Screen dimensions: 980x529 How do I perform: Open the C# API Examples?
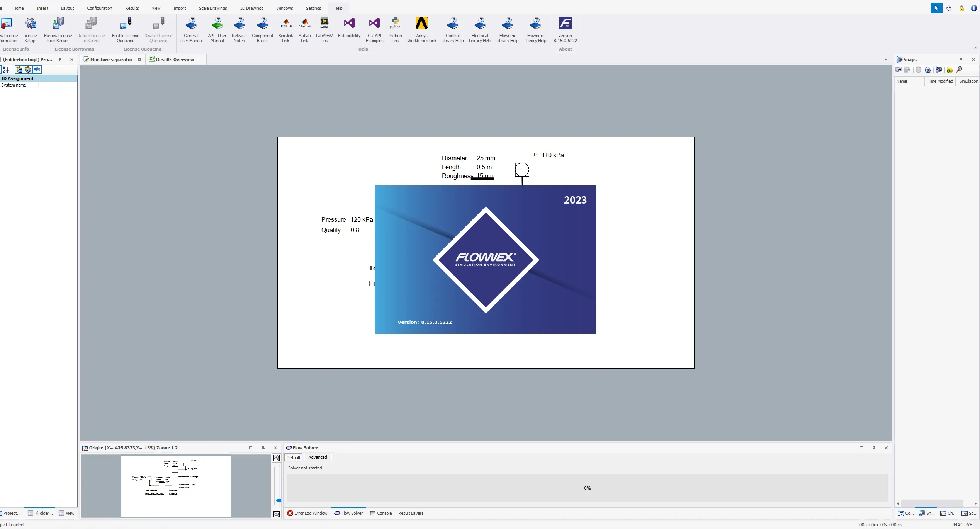pos(374,30)
